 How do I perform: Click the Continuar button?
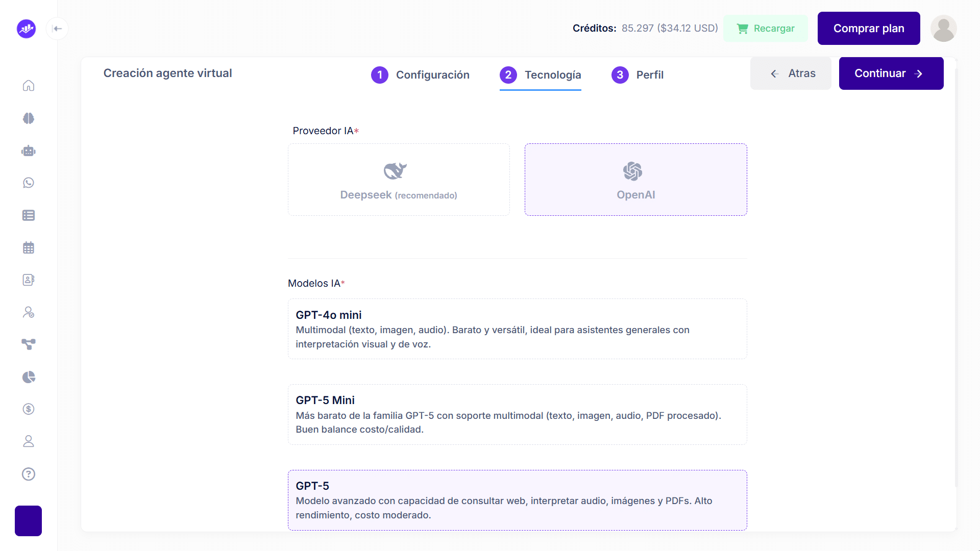891,73
